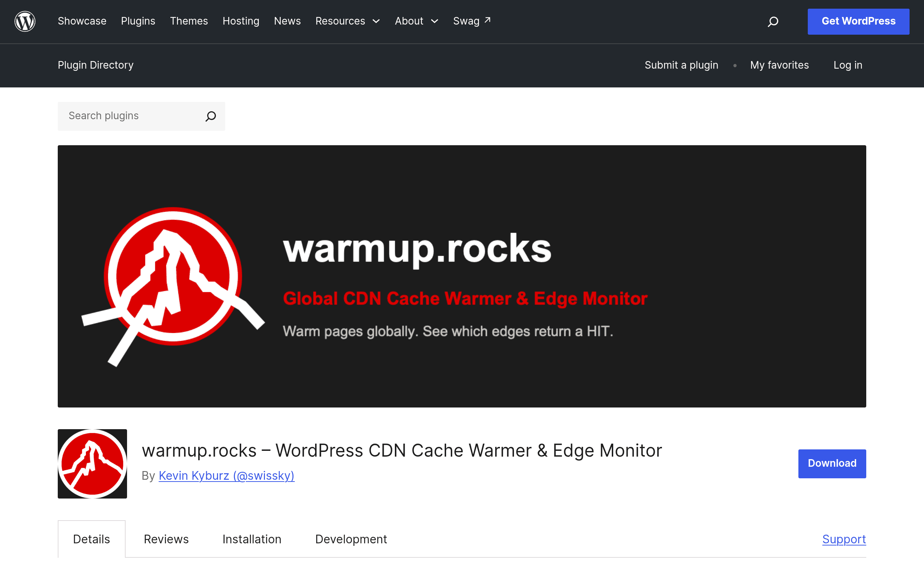Click the Get WordPress button
This screenshot has width=924, height=578.
point(858,21)
